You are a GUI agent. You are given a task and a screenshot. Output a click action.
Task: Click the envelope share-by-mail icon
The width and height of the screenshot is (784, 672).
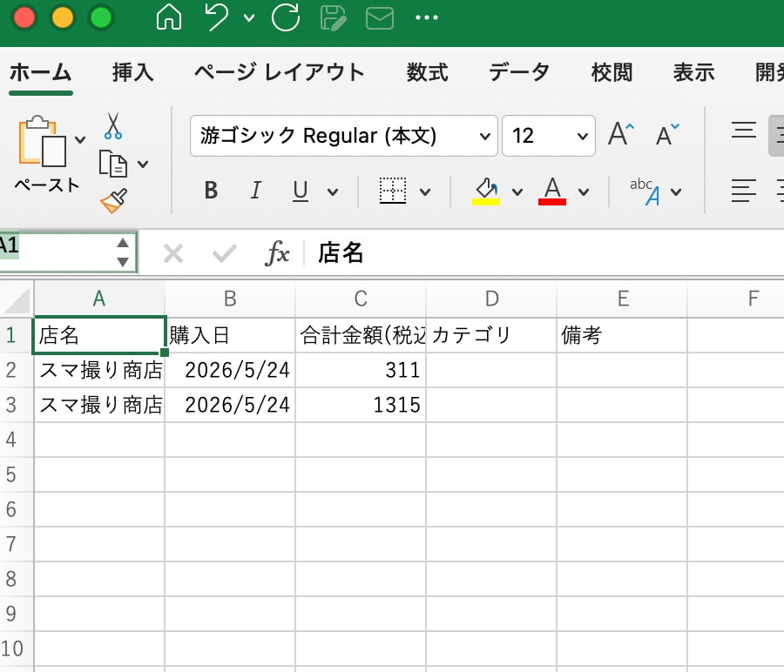(x=380, y=18)
